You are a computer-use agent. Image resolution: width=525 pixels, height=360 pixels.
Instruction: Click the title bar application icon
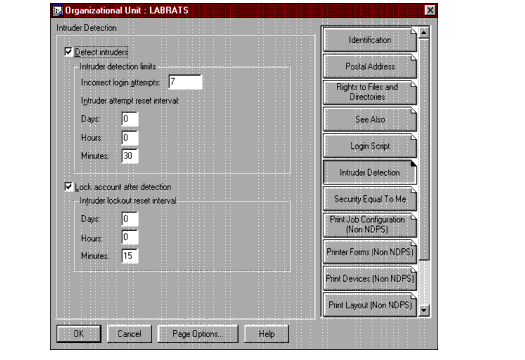coord(58,11)
